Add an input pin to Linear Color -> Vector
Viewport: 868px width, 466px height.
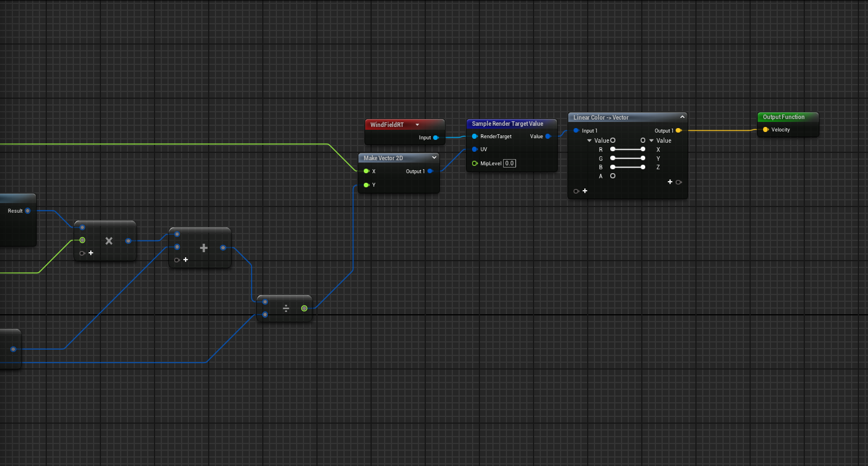coord(585,191)
